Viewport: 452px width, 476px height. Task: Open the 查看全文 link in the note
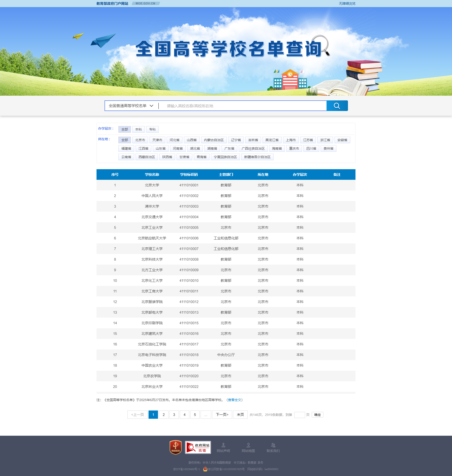234,400
